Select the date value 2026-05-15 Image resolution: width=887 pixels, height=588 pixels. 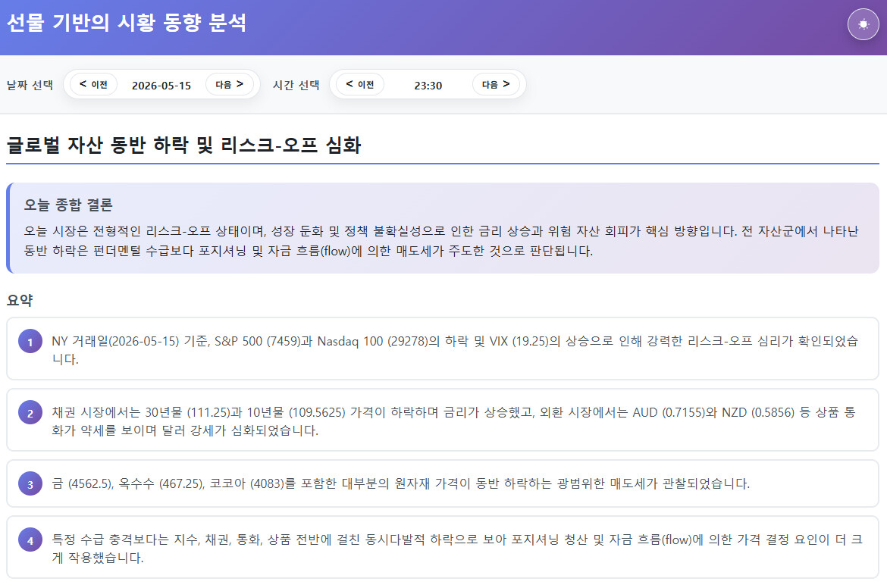[161, 86]
